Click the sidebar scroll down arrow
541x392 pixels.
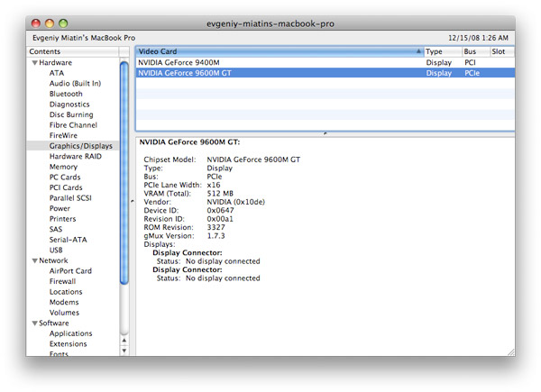click(x=124, y=351)
